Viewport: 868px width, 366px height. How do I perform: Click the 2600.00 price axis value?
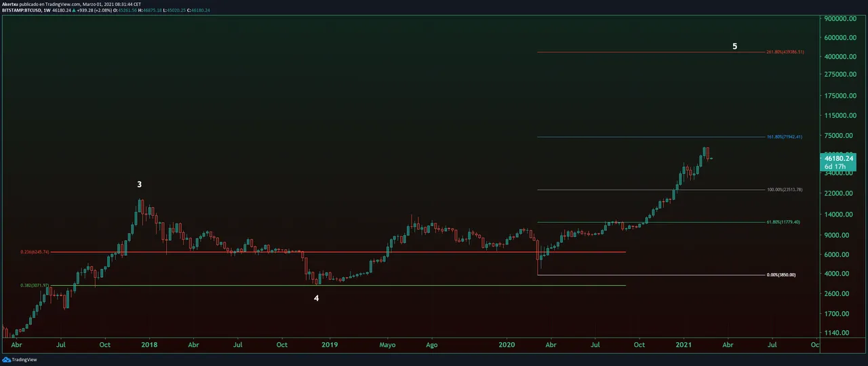(x=836, y=294)
